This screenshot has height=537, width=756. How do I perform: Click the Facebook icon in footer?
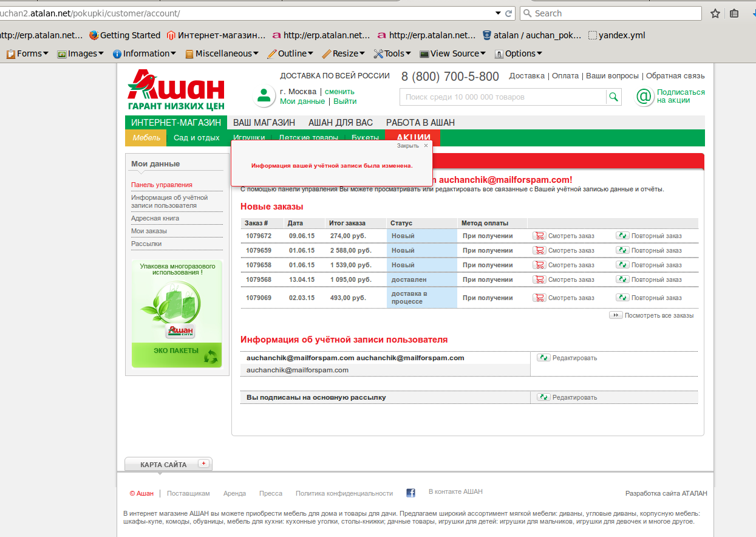tap(410, 493)
